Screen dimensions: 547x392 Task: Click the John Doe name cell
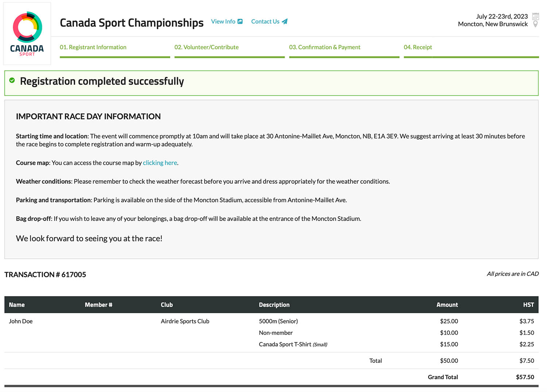21,321
